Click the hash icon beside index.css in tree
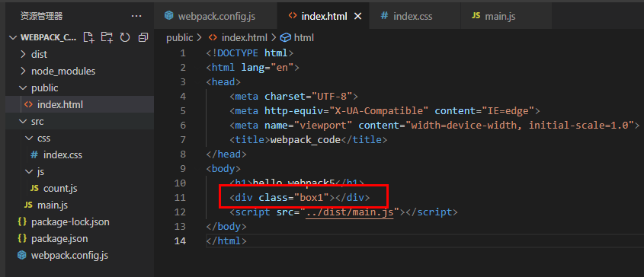644x277 pixels. 34,154
